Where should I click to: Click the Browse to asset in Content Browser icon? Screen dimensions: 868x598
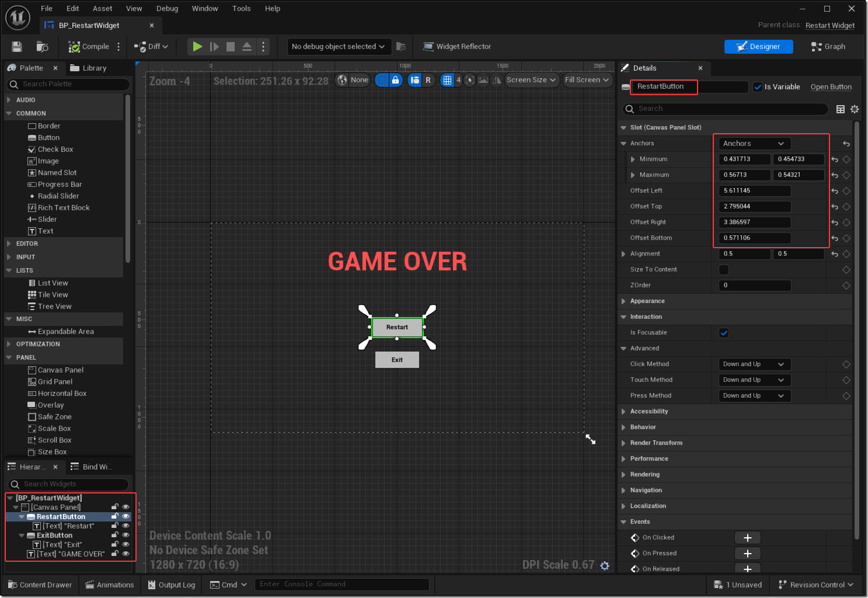click(x=42, y=47)
